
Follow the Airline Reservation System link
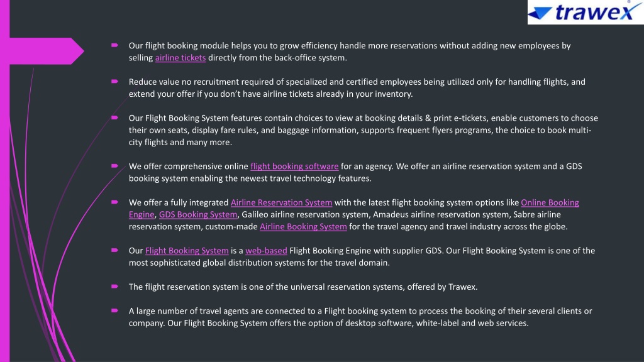coord(281,202)
